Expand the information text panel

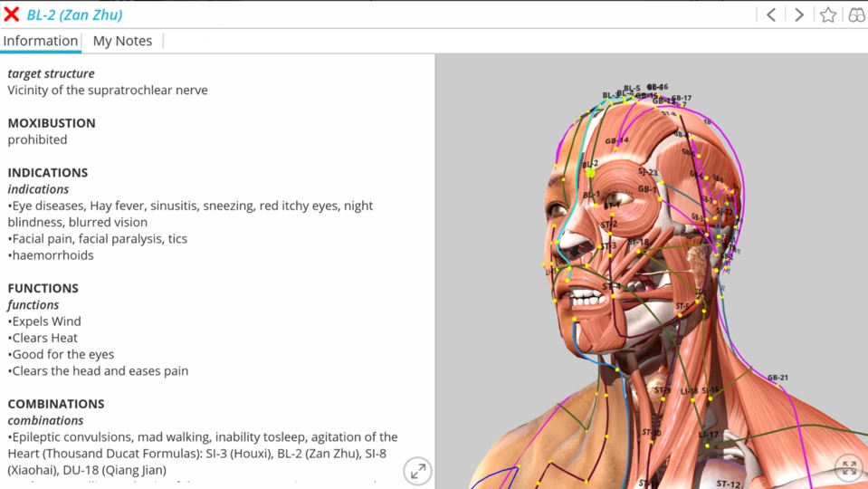click(x=417, y=470)
